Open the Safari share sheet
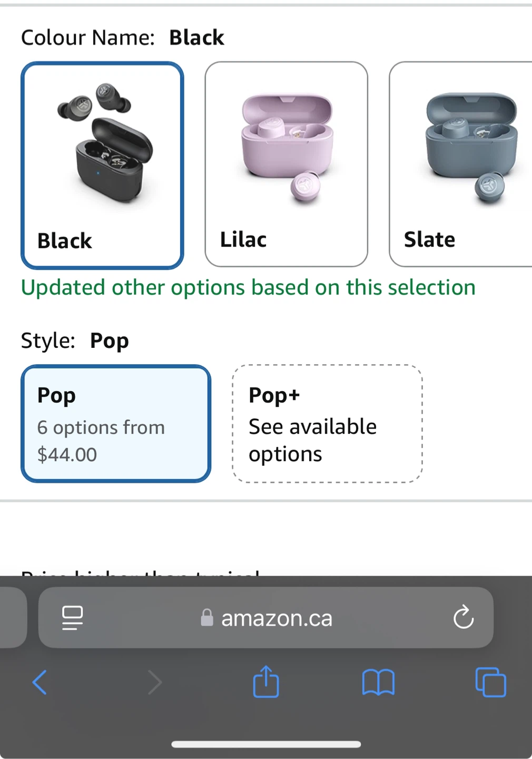 tap(266, 682)
